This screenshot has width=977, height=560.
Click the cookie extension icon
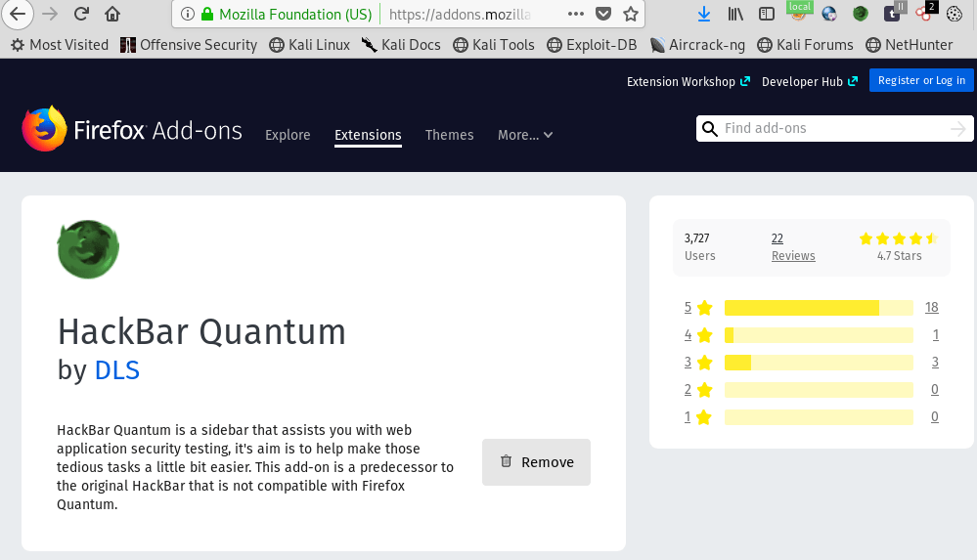click(955, 15)
